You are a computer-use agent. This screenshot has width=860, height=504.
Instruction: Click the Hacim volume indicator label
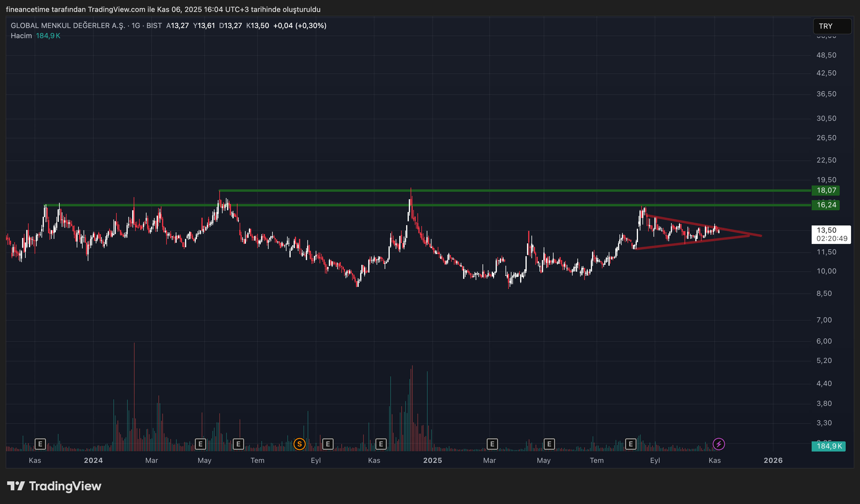tap(21, 36)
